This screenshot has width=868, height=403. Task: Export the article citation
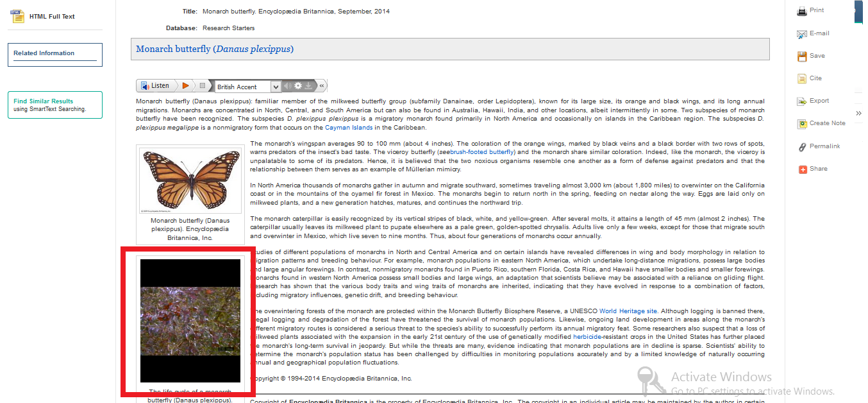pyautogui.click(x=813, y=101)
